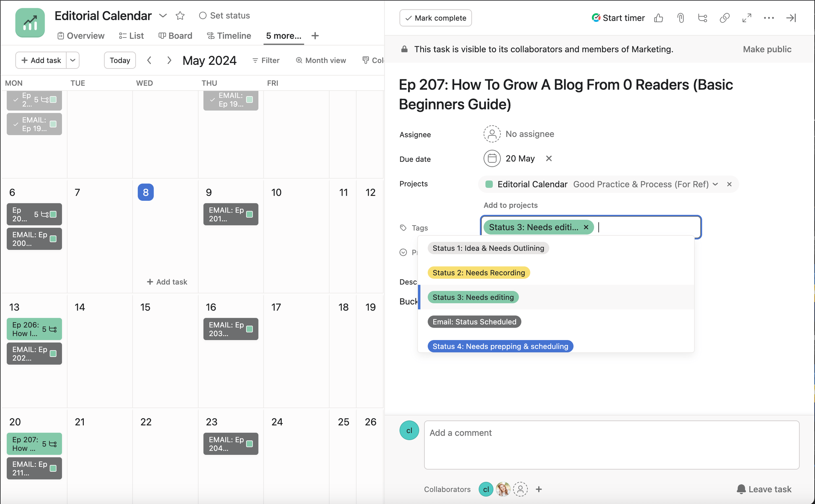
Task: Expand Editorial Calendar title chevron
Action: (163, 16)
